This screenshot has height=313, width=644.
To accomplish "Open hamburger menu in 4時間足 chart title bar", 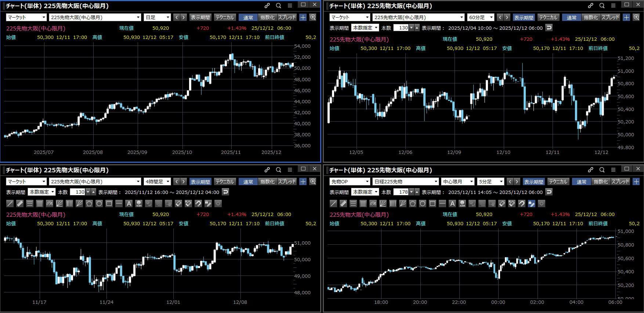I will pyautogui.click(x=290, y=170).
